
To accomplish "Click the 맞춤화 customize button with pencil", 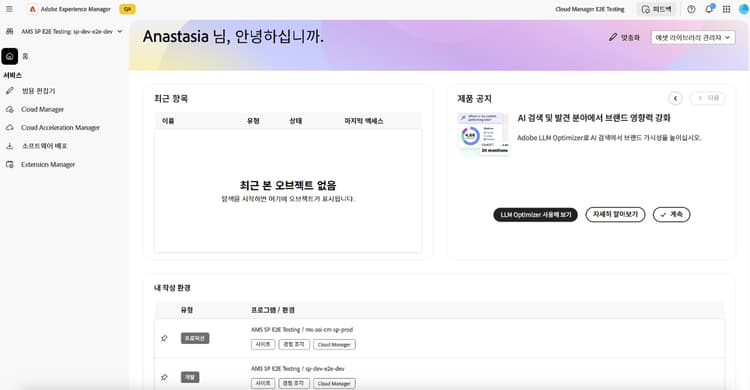I will click(624, 37).
